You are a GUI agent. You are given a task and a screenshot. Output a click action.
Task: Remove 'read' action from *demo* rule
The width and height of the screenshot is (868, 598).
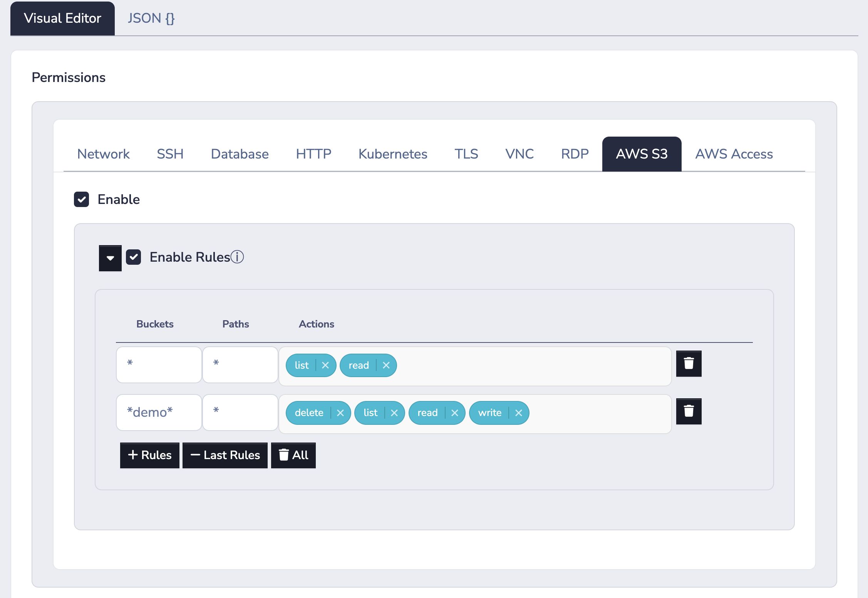point(455,413)
